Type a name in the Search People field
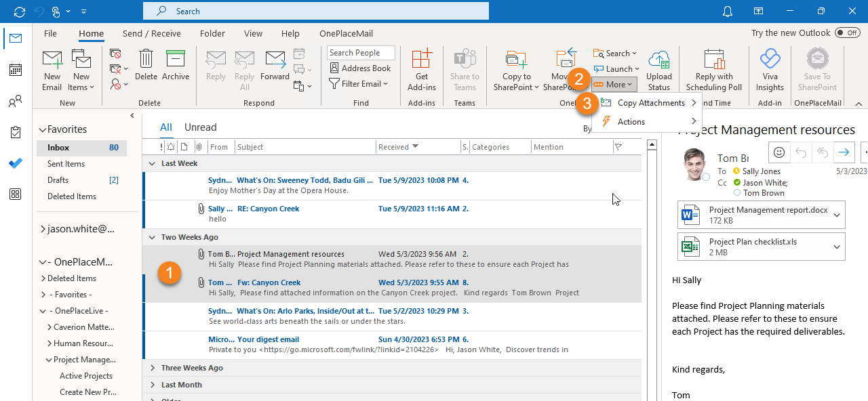Image resolution: width=868 pixels, height=401 pixels. click(361, 52)
